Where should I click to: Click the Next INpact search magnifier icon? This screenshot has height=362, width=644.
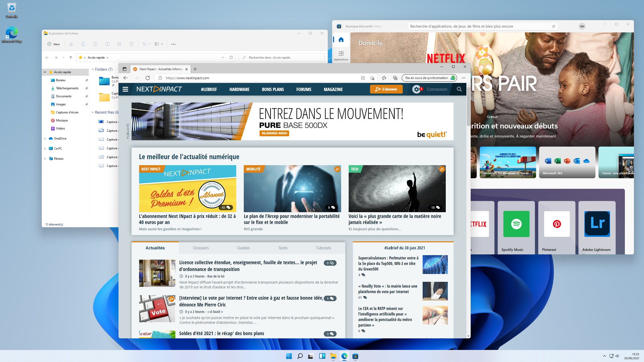[x=459, y=89]
